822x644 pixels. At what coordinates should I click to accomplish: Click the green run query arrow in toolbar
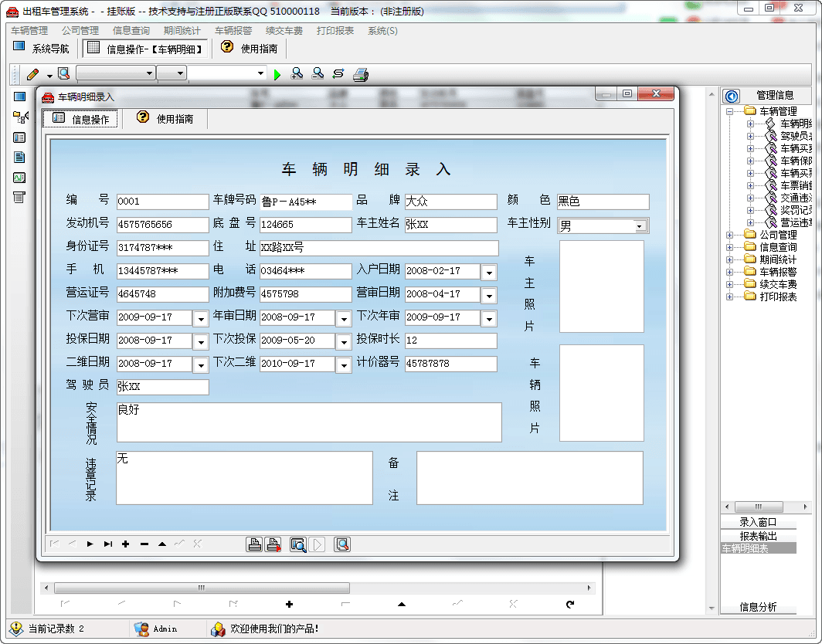pyautogui.click(x=278, y=74)
